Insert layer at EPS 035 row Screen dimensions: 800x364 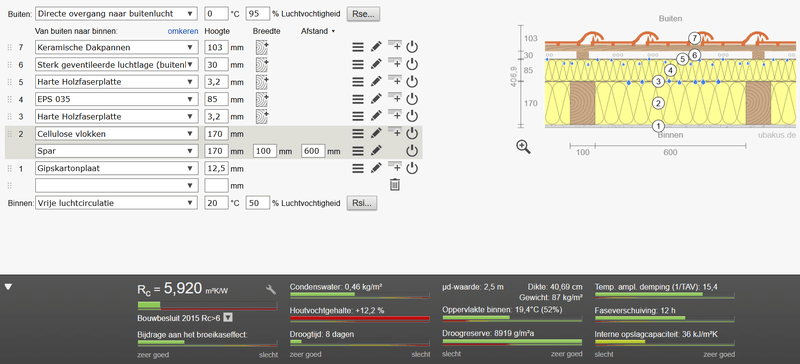[394, 98]
